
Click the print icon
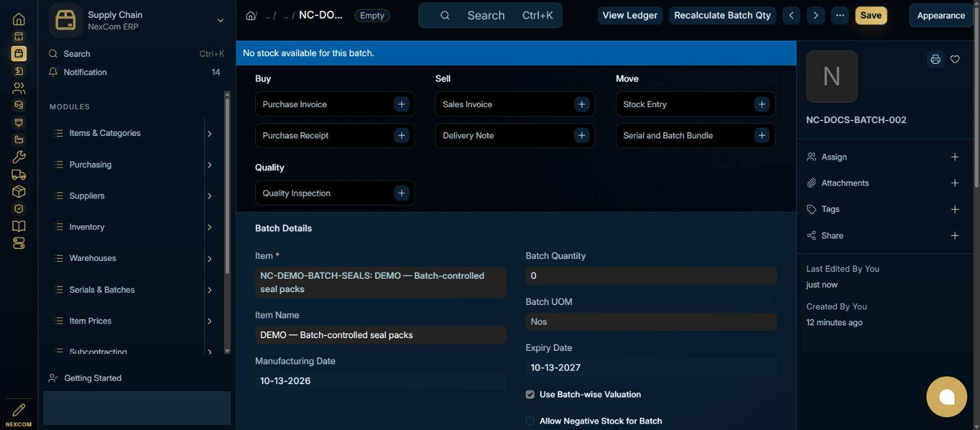(935, 59)
